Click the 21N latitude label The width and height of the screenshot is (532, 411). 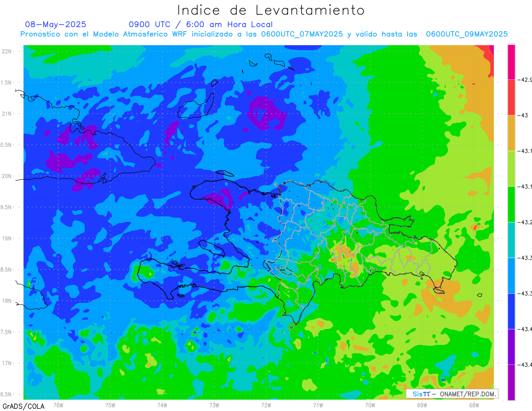[x=8, y=114]
